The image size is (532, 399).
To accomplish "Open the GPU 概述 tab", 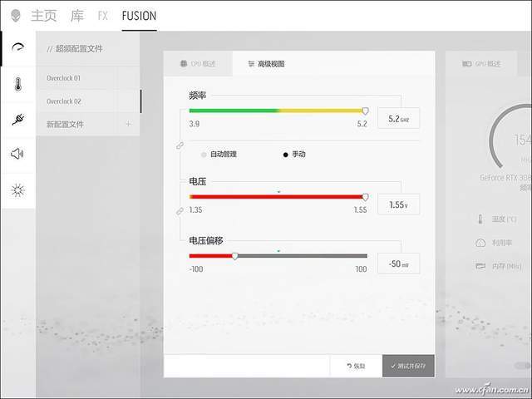I will click(481, 64).
